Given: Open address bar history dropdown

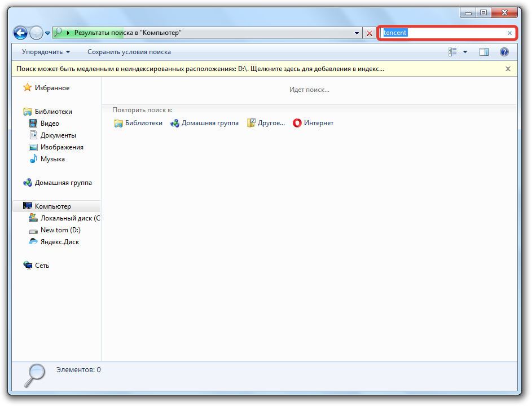Looking at the screenshot, I should point(357,33).
